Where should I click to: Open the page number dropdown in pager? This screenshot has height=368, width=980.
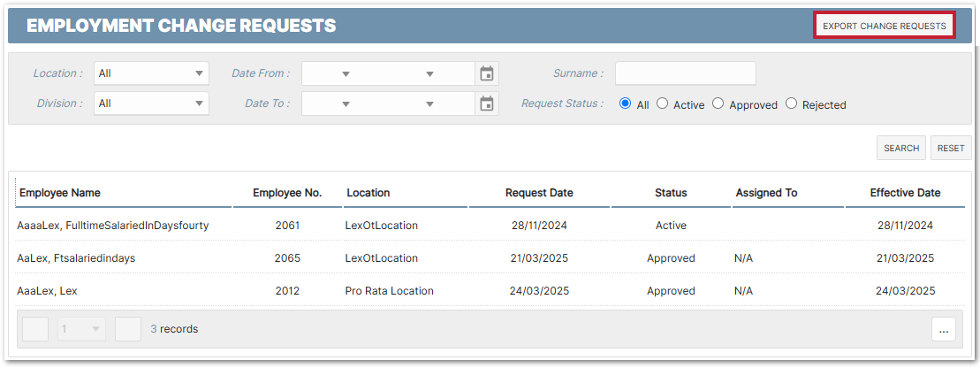pos(82,329)
